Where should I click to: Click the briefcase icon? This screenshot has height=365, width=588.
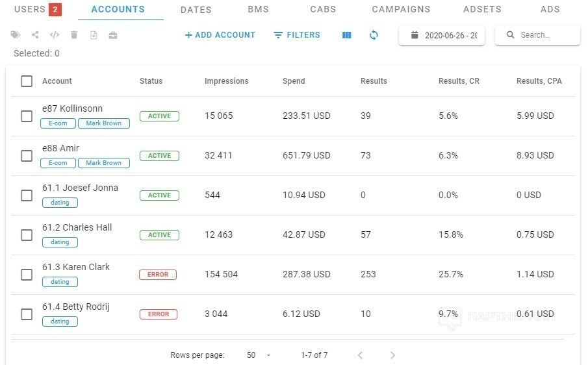click(113, 35)
